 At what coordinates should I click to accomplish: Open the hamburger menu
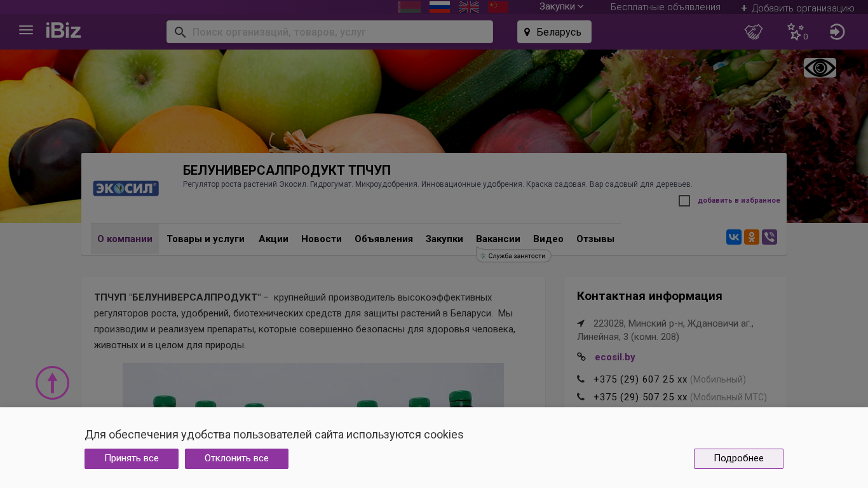(x=26, y=30)
